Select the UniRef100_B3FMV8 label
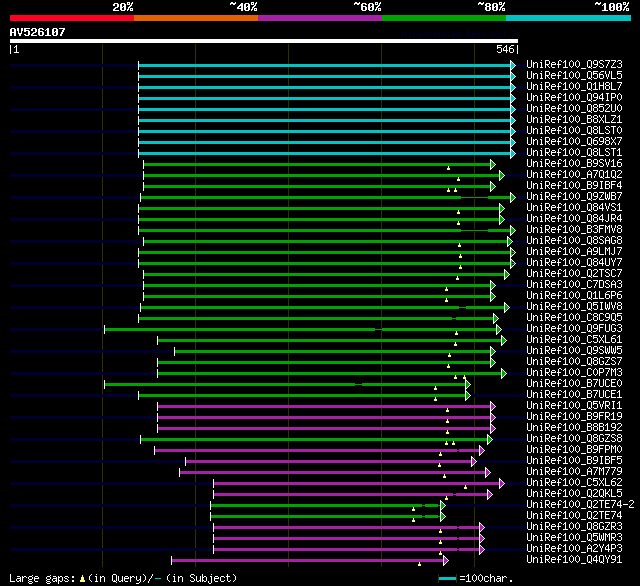The height and width of the screenshot is (586, 640). (574, 230)
